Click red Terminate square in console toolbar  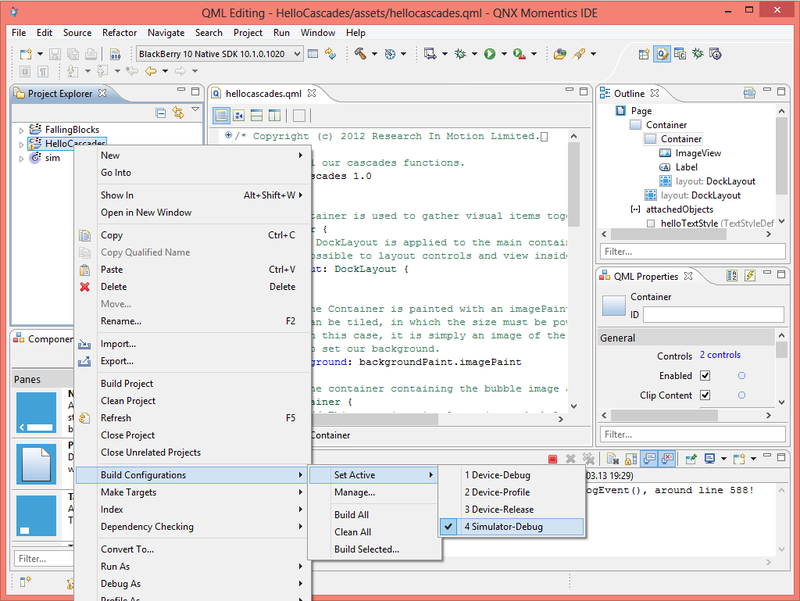point(552,459)
